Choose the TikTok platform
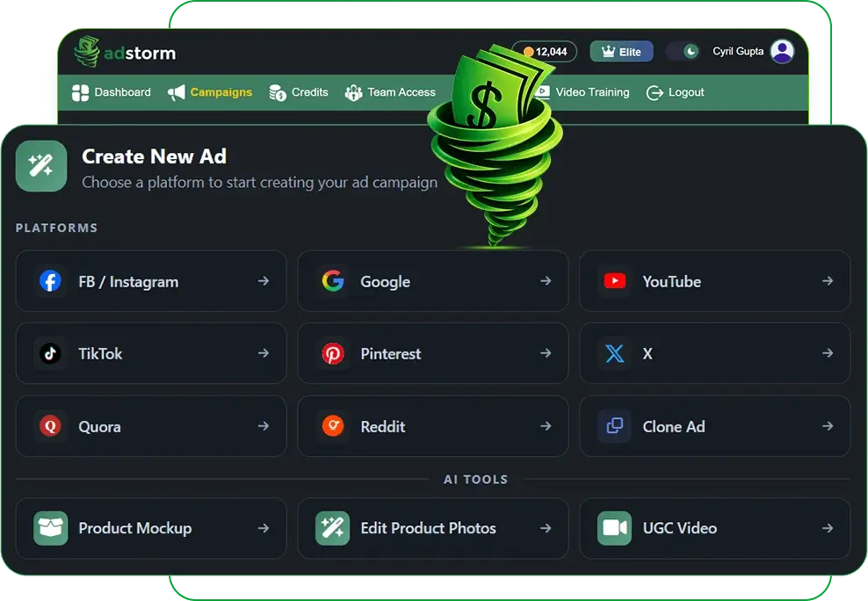 point(151,353)
